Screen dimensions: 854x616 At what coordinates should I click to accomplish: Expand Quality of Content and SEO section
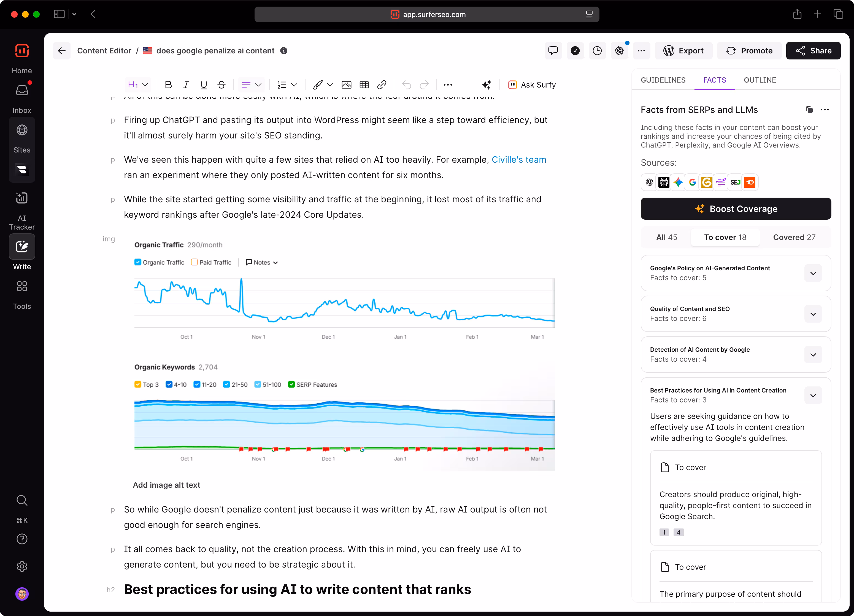[x=813, y=314]
